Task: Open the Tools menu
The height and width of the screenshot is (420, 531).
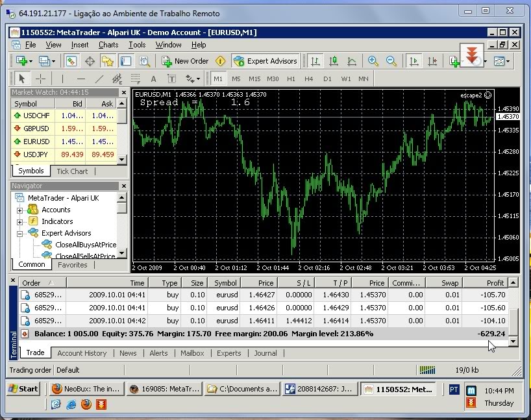Action: (x=137, y=45)
